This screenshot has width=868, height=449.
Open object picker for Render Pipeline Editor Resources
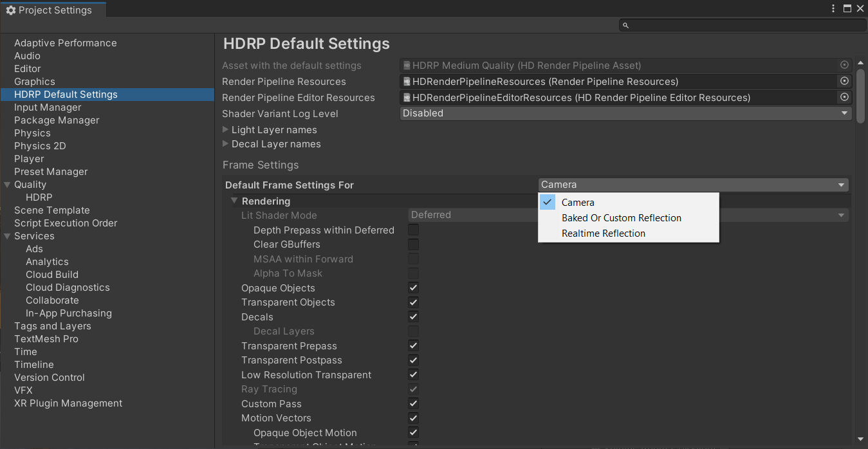click(844, 97)
